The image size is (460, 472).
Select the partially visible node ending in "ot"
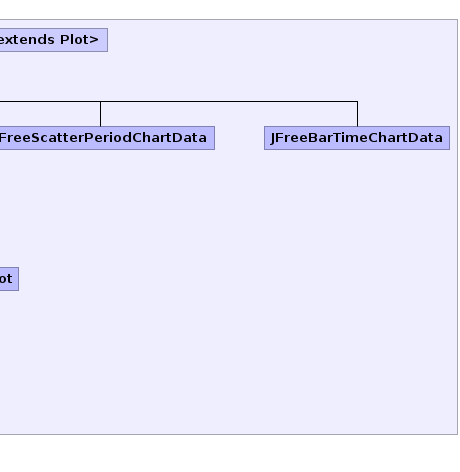point(9,279)
